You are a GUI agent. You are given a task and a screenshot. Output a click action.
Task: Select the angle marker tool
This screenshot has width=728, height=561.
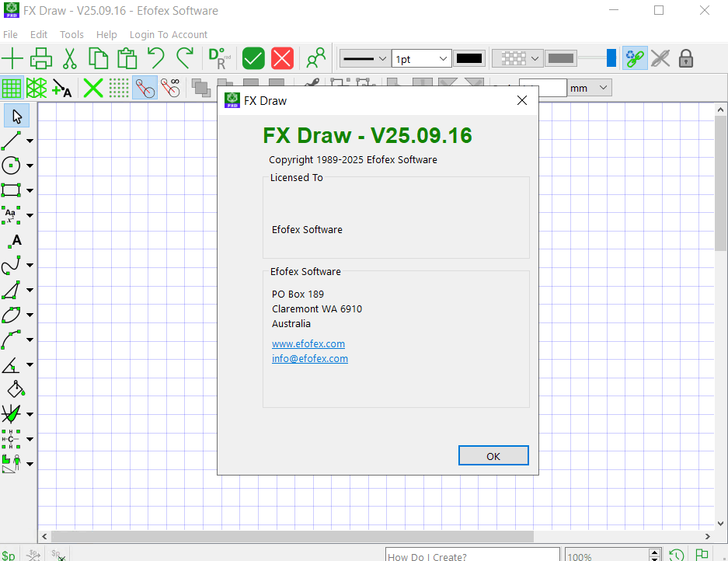pos(11,364)
